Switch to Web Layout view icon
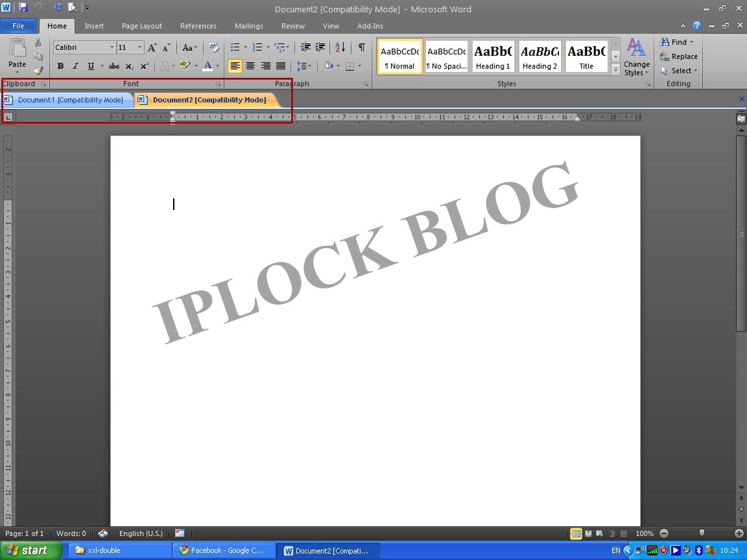 [600, 533]
